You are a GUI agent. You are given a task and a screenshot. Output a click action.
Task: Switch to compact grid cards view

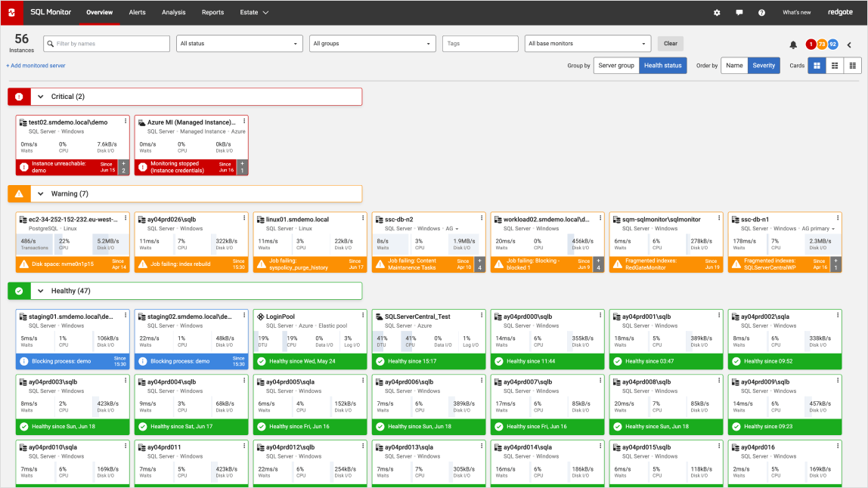pos(853,65)
